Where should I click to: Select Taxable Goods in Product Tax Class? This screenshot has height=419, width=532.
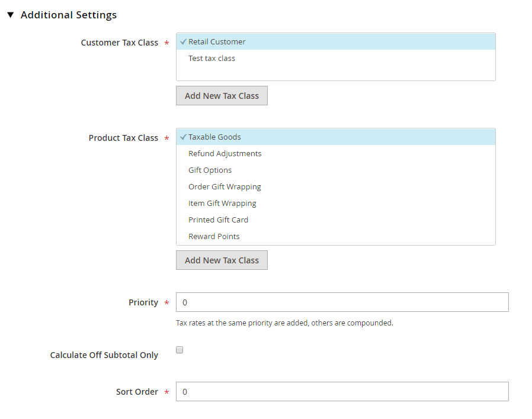point(335,137)
